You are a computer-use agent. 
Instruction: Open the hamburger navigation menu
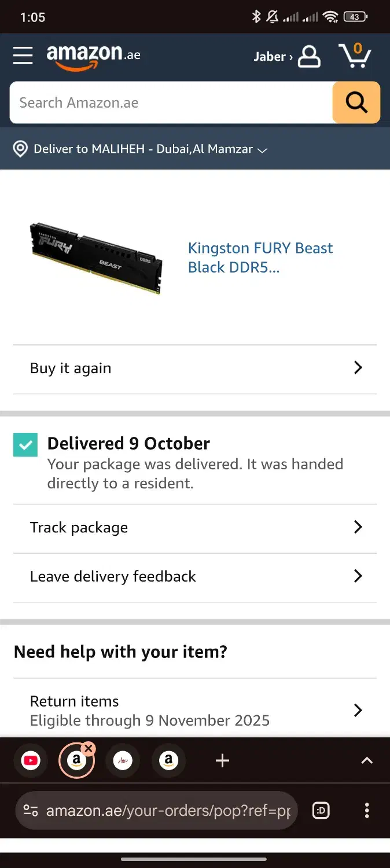[x=23, y=56]
